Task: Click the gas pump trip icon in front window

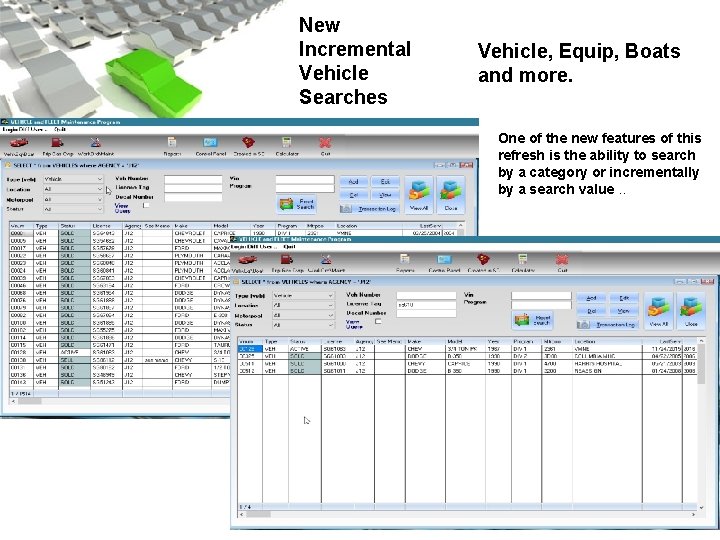Action: [287, 260]
